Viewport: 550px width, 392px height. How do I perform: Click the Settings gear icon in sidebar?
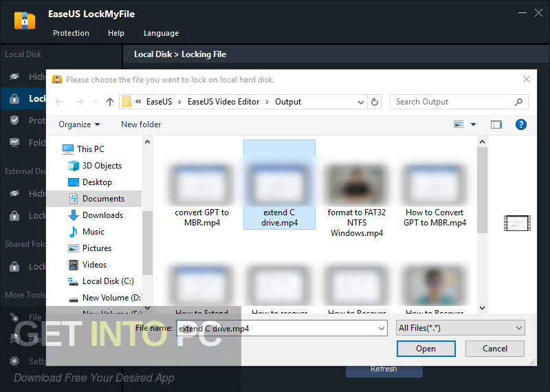[14, 361]
